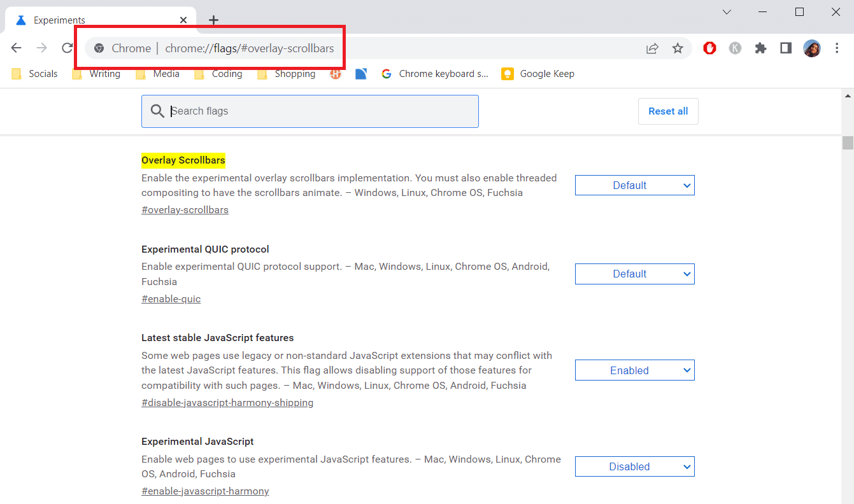Click the Experimental QUIC protocol heading
854x504 pixels.
click(x=205, y=249)
